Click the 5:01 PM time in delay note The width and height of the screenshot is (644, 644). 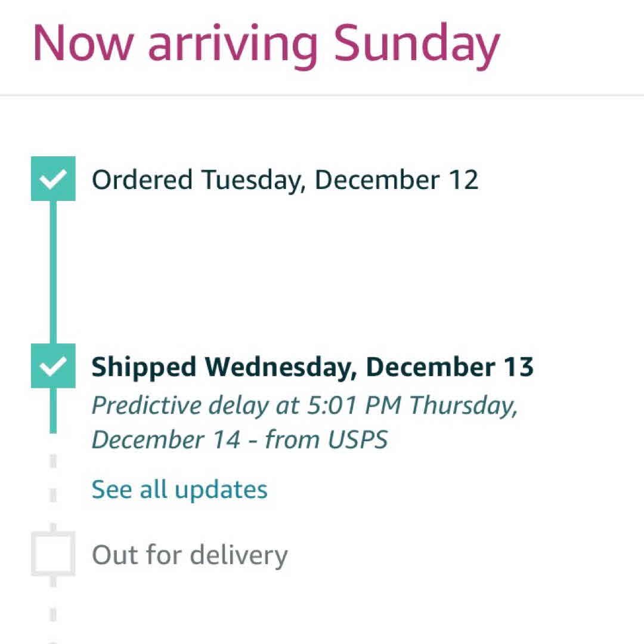pyautogui.click(x=355, y=405)
